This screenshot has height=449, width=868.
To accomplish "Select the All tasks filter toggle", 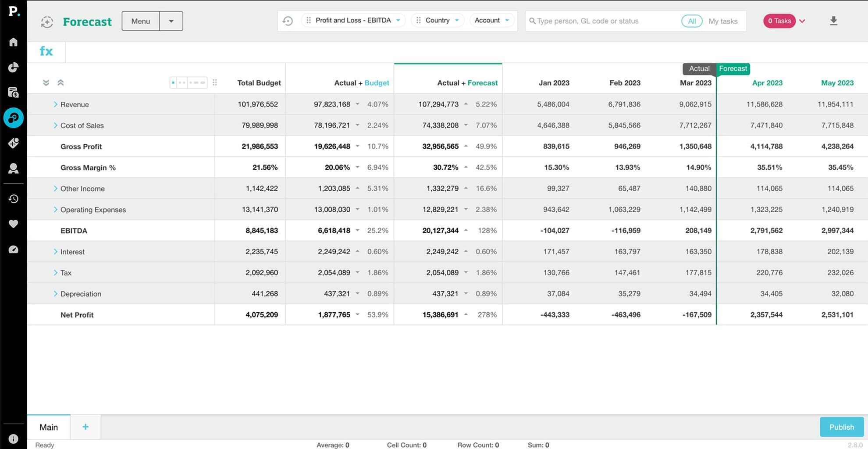I will (691, 21).
